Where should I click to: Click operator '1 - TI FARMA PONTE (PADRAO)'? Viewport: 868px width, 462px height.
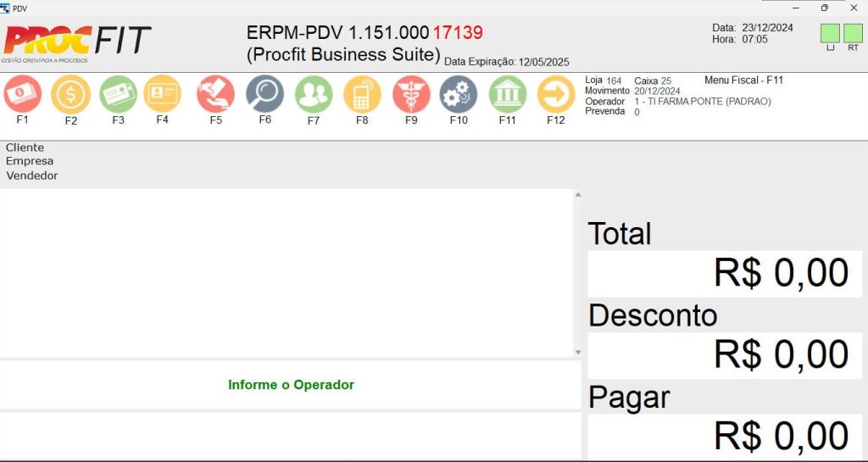point(703,101)
